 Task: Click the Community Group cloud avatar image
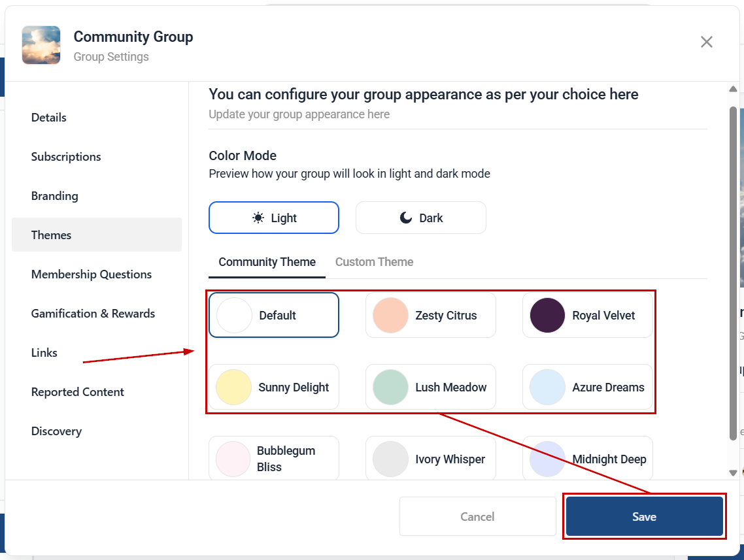(41, 45)
